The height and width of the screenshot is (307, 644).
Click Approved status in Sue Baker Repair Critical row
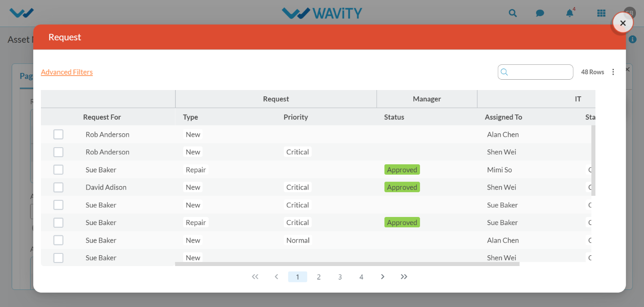[x=402, y=222]
